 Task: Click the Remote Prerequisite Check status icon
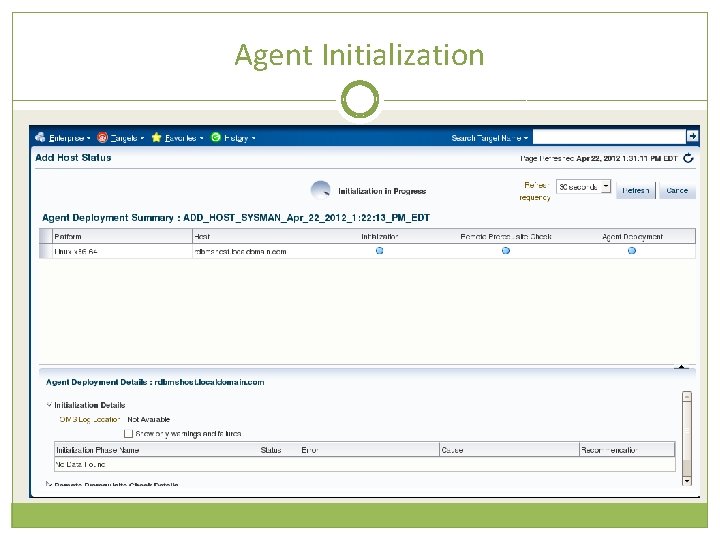click(x=506, y=251)
